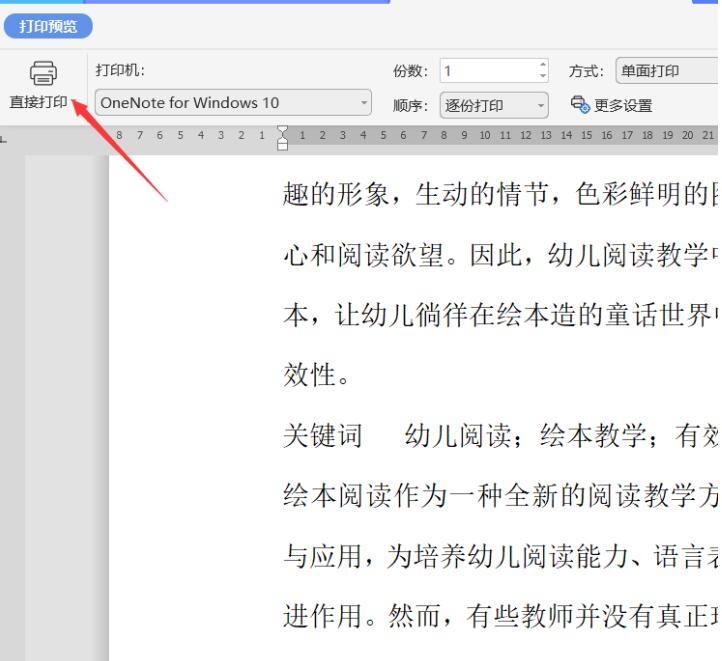Open the printer selection dropdown OneNote for Windows 10

coord(233,102)
